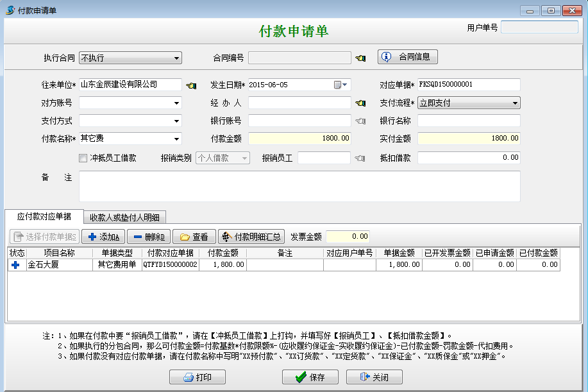
Task: Click into 备注 text area
Action: click(299, 186)
